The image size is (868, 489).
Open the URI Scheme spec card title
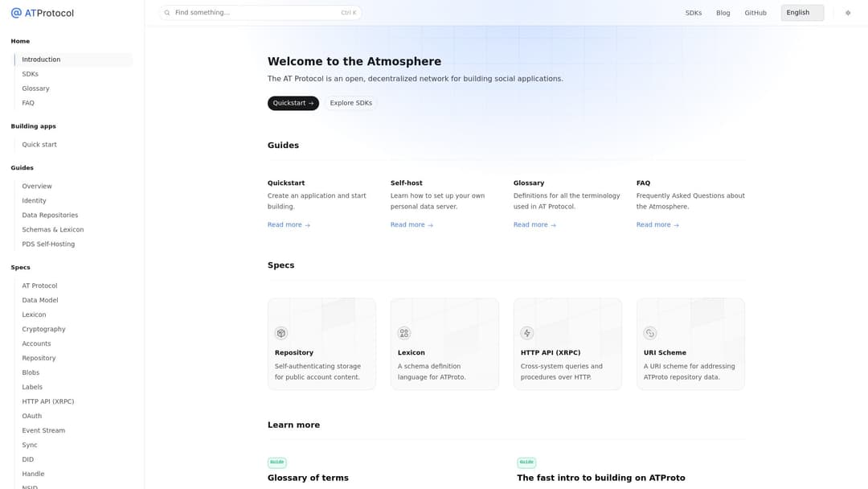[x=665, y=352]
